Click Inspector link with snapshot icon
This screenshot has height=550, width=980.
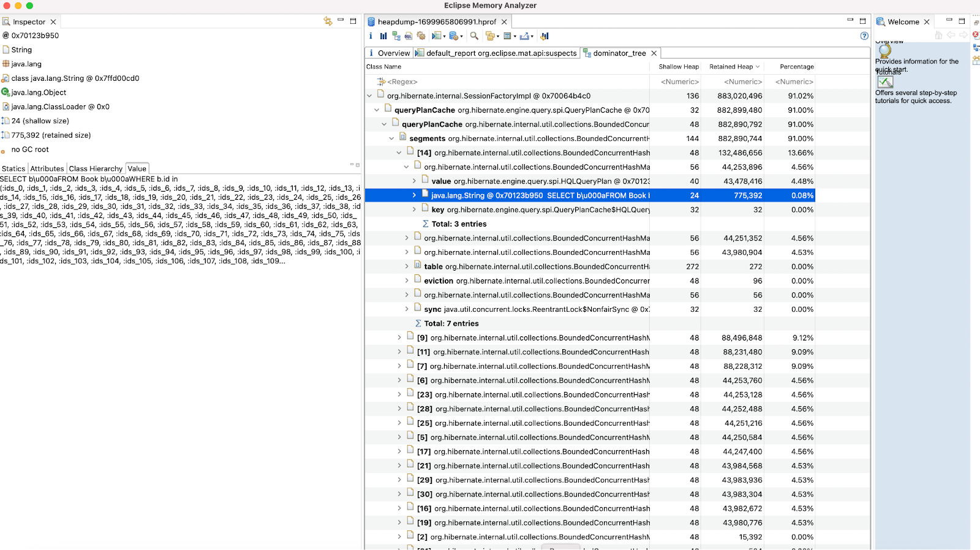coord(328,21)
